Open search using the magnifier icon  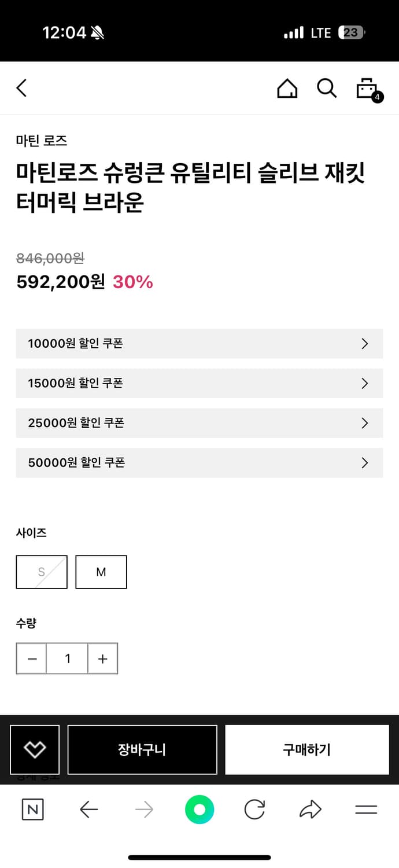point(327,88)
